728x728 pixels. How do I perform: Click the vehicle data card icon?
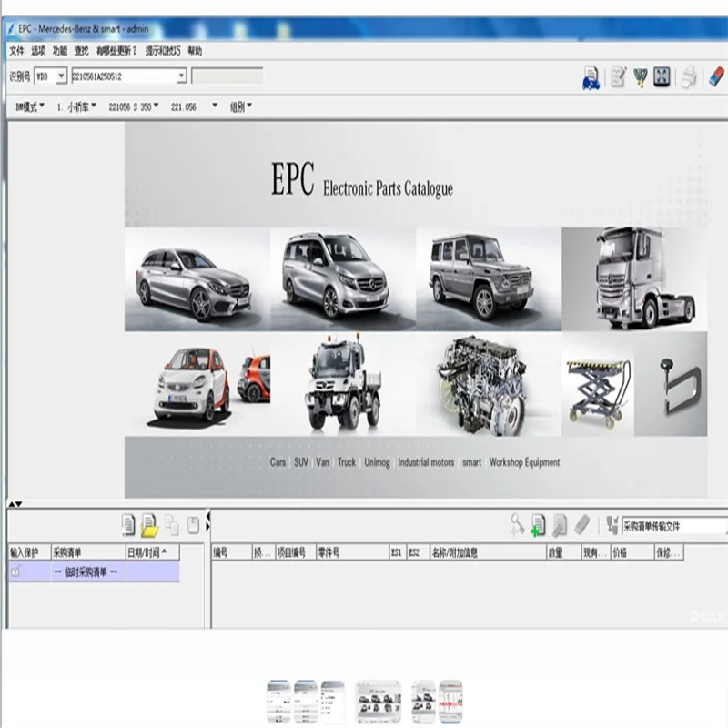click(x=591, y=78)
